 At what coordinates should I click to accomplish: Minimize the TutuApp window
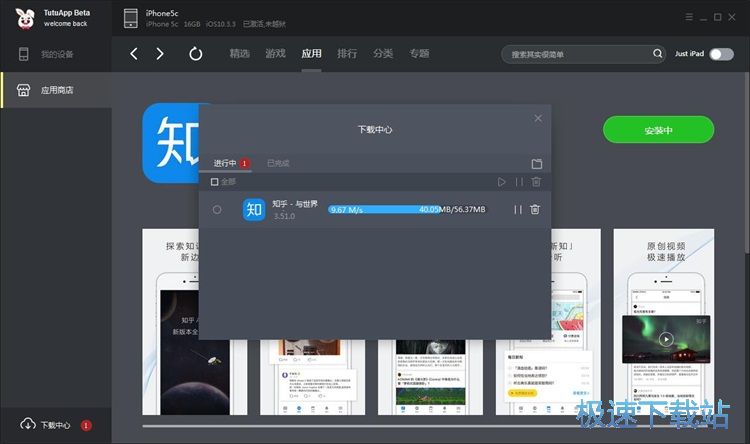pos(703,18)
